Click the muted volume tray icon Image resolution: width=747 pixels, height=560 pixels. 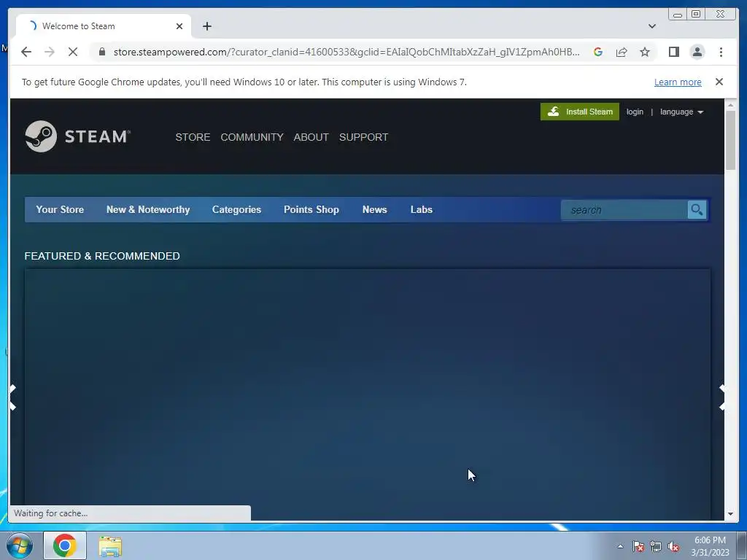click(x=673, y=546)
